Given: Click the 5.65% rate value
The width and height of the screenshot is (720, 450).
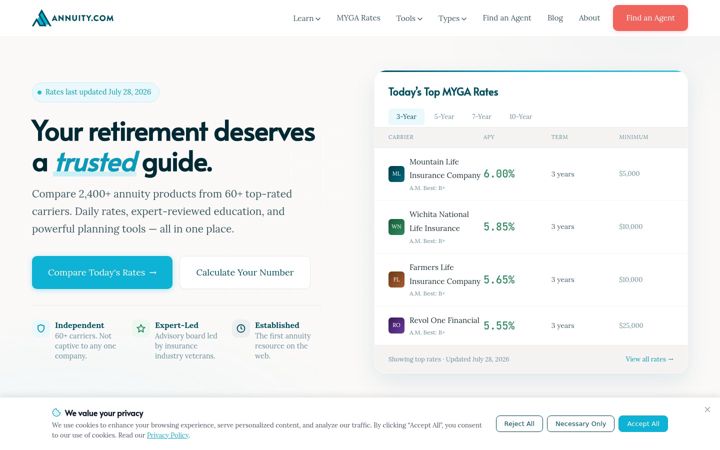Looking at the screenshot, I should 499,280.
